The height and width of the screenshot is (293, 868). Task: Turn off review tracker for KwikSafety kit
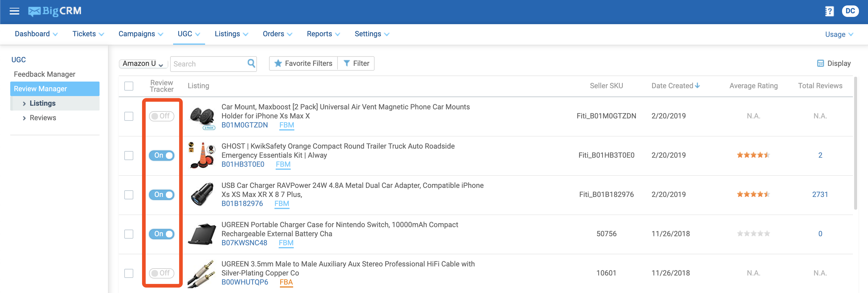pos(162,155)
